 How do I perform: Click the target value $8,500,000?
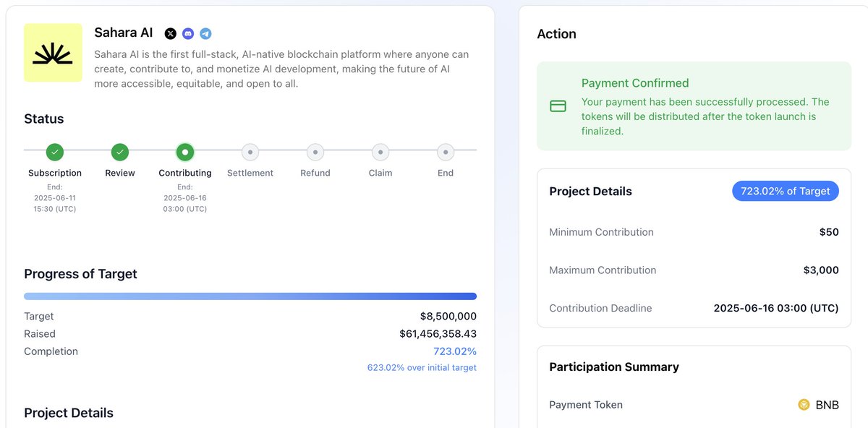448,317
